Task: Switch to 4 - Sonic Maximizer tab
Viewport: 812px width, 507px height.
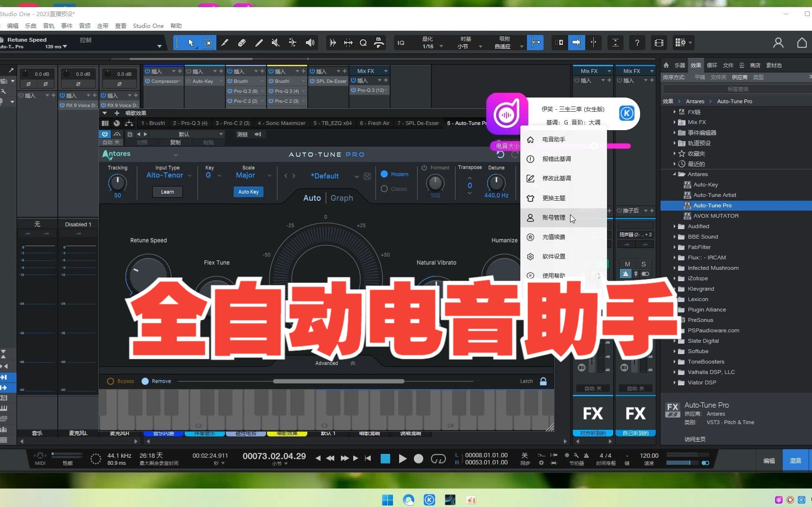Action: click(x=282, y=123)
